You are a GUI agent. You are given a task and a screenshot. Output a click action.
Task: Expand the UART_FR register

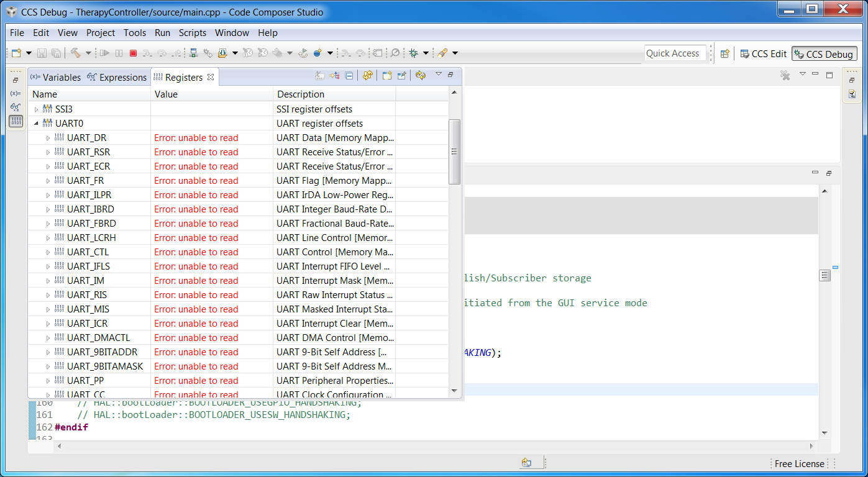(x=48, y=181)
